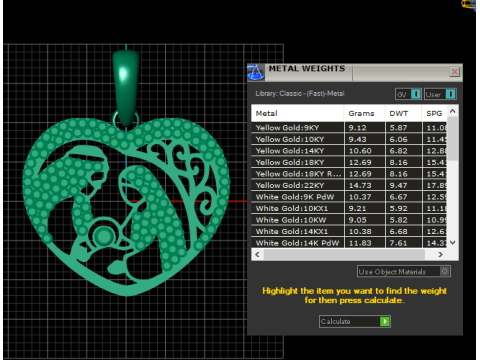The image size is (480, 360).
Task: Click the Grams column header
Action: pos(364,113)
